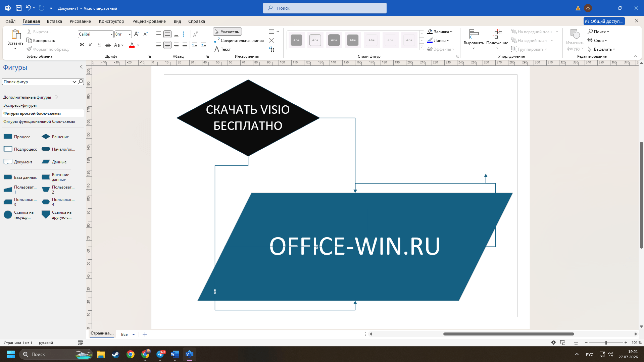Toggle strikethrough formatting

coord(108,45)
